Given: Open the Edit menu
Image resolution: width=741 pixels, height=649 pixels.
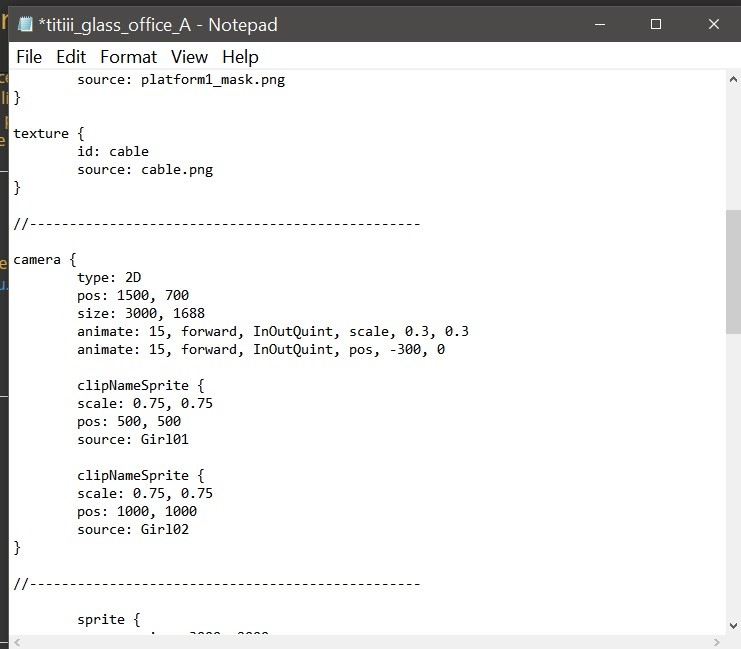Looking at the screenshot, I should coord(71,57).
